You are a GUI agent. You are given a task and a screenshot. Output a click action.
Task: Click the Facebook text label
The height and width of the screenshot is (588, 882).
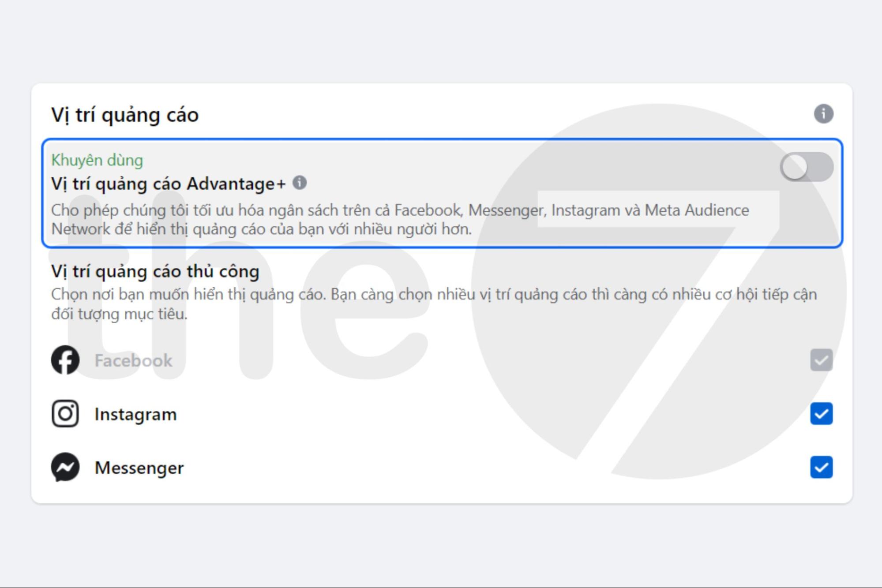click(133, 360)
